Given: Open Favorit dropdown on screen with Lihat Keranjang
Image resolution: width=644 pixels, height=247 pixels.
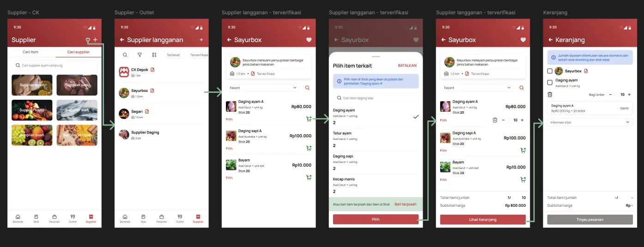Looking at the screenshot, I should point(478,88).
